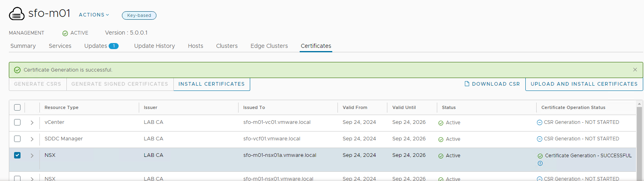Click the sfo-m01 domain cloud icon

(x=16, y=14)
